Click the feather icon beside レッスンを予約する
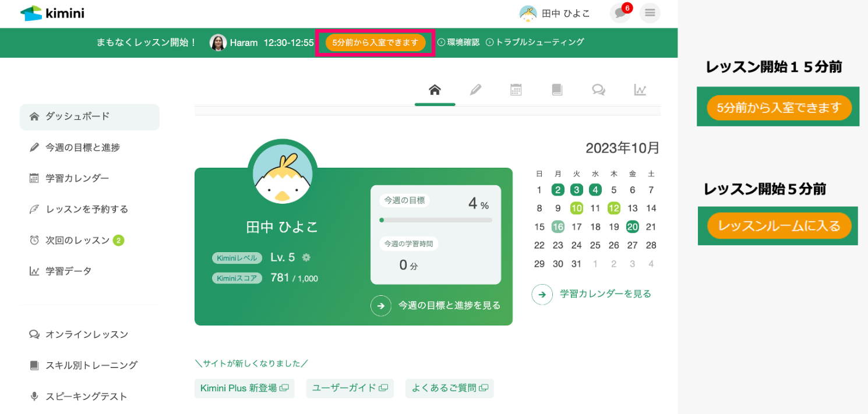 pyautogui.click(x=34, y=209)
